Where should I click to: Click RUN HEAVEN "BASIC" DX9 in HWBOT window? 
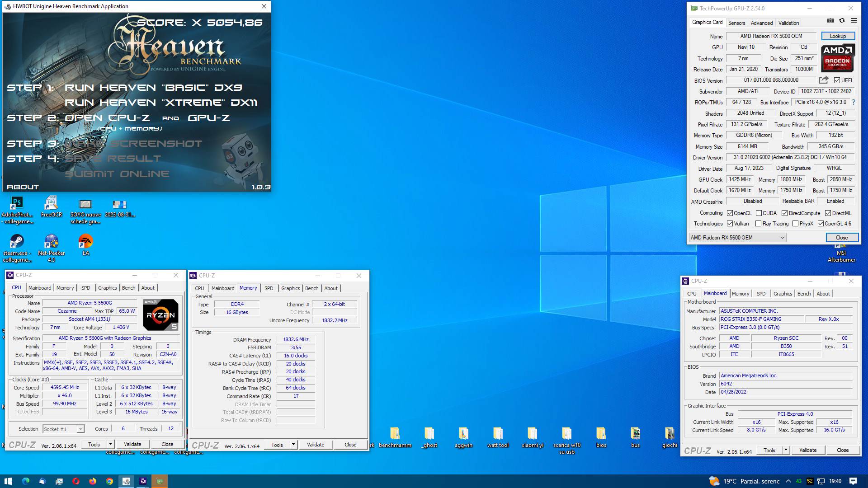coord(153,88)
